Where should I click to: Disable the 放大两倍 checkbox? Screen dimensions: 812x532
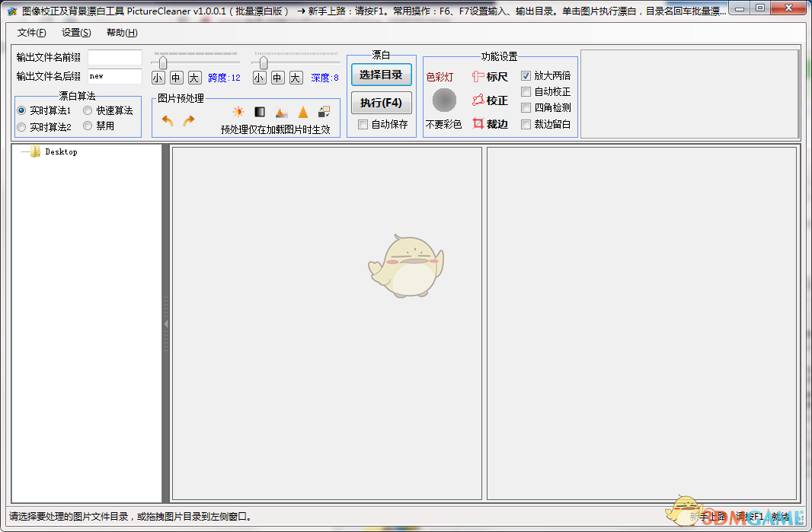526,75
